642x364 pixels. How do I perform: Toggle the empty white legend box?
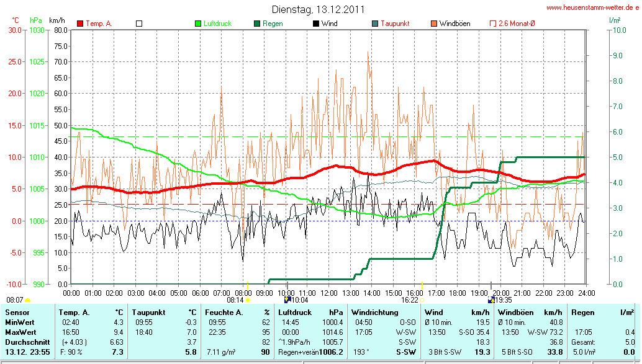pyautogui.click(x=139, y=24)
